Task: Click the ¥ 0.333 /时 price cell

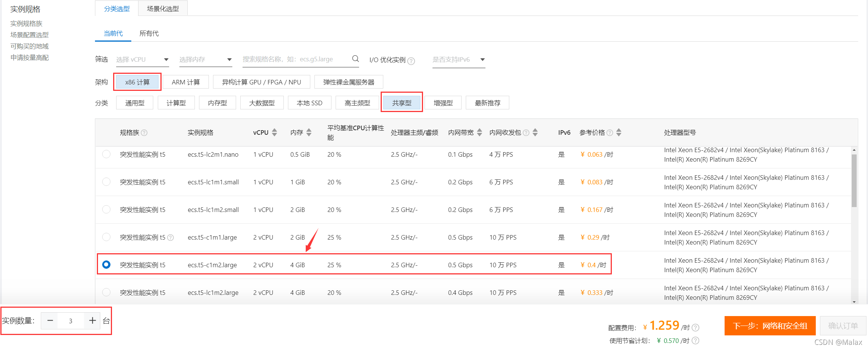Action: (x=597, y=293)
